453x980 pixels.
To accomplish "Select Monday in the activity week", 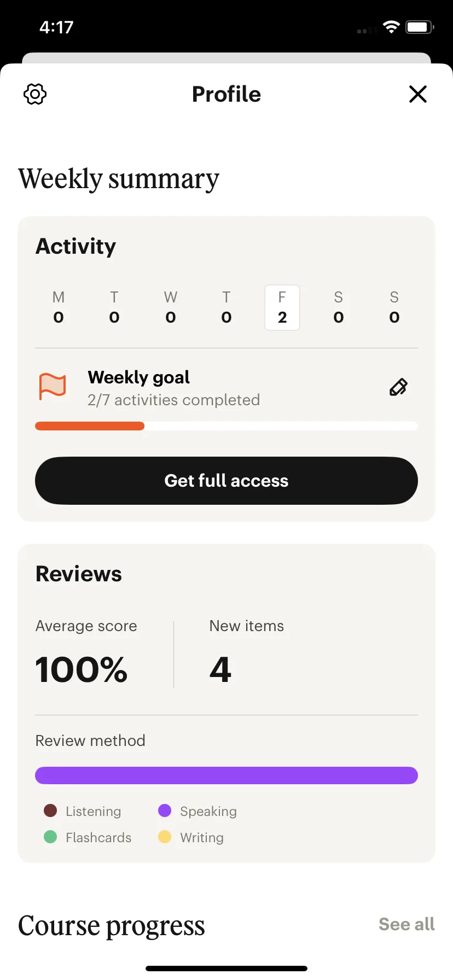I will (x=59, y=307).
